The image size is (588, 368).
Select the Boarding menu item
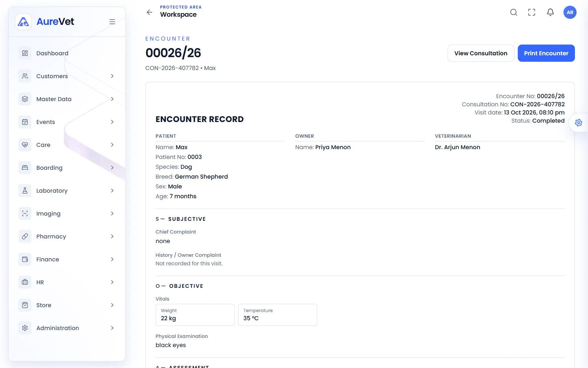click(67, 168)
